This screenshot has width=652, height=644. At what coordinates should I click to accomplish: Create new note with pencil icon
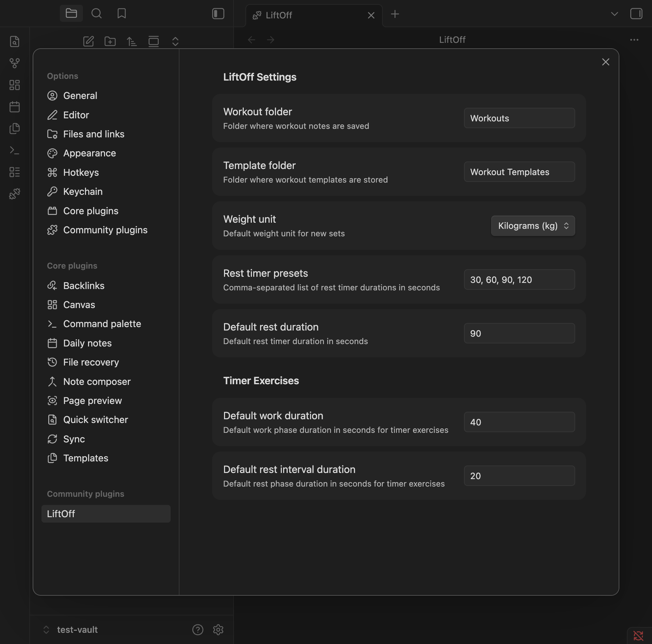tap(88, 41)
